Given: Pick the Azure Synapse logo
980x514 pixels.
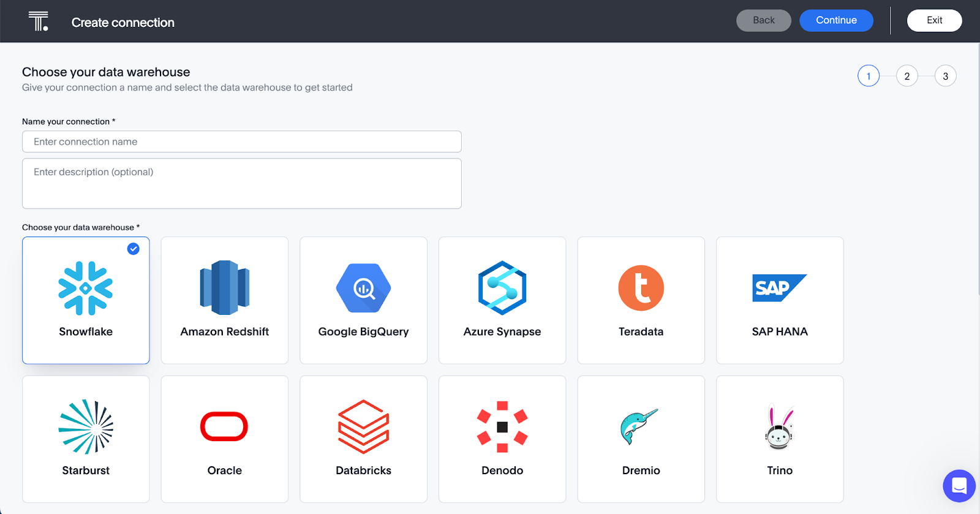Looking at the screenshot, I should 502,288.
